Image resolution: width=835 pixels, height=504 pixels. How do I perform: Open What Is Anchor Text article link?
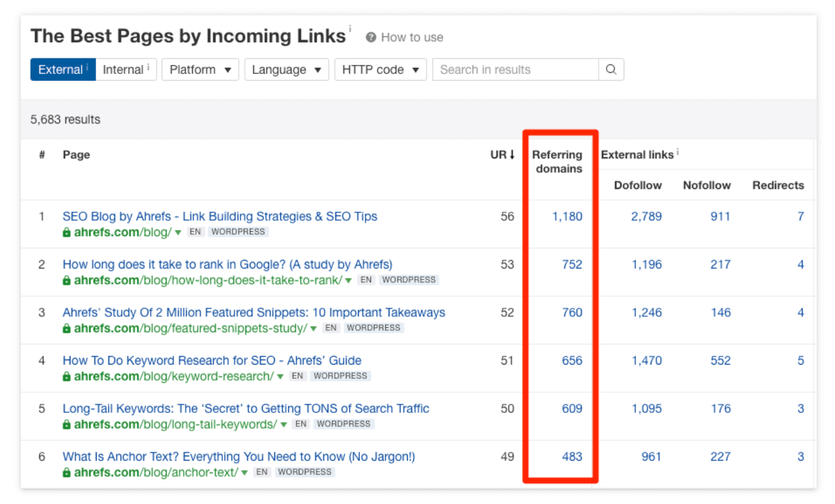[239, 457]
